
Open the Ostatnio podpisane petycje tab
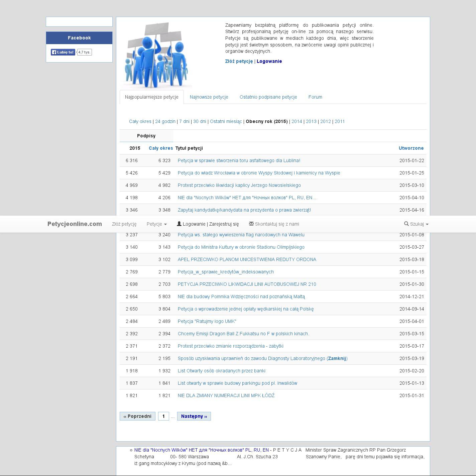268,97
